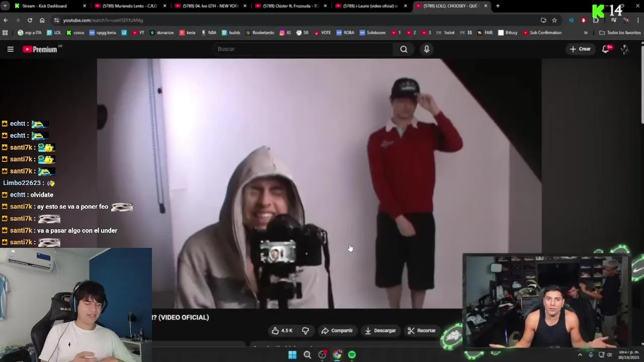The height and width of the screenshot is (362, 644).
Task: Reload the current page
Action: click(x=30, y=20)
